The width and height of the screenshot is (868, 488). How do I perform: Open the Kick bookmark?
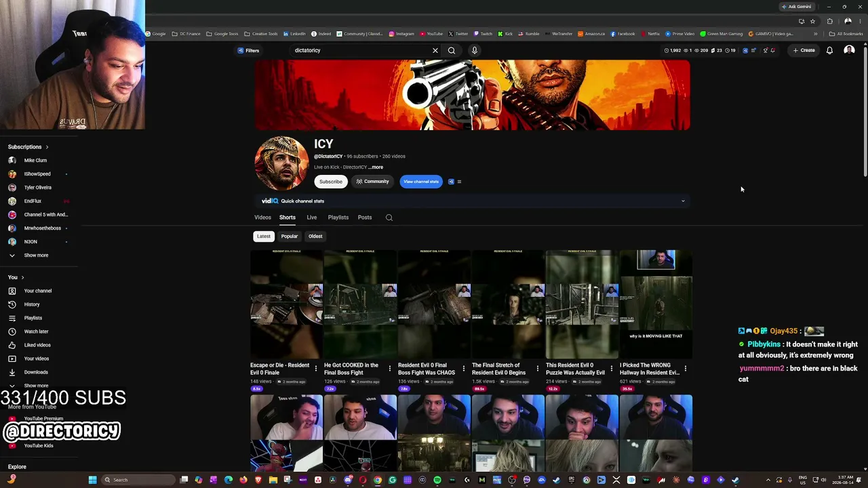point(506,34)
